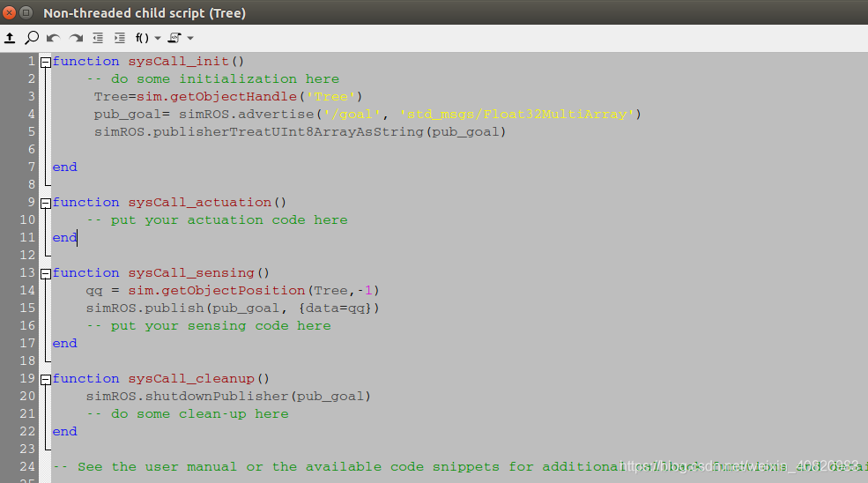Collapse the sysCall_actuation function fold marker
Screen dimensions: 868x483
(x=46, y=204)
